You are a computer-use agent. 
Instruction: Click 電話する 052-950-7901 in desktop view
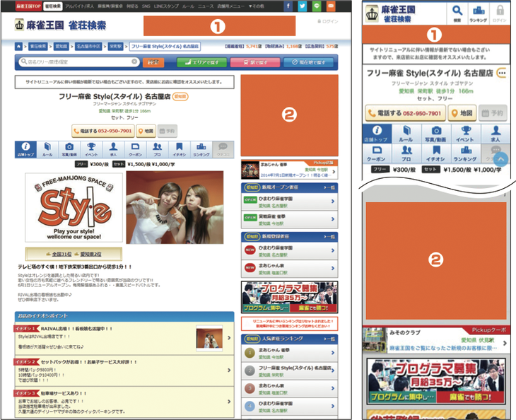point(103,131)
